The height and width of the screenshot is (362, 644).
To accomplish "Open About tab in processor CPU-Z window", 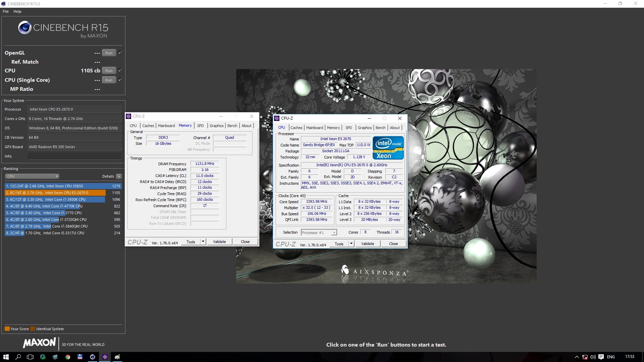I will tap(395, 128).
